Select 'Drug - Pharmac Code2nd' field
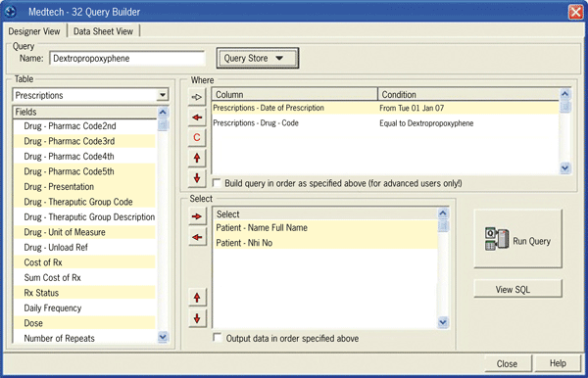This screenshot has width=588, height=378. [x=84, y=126]
